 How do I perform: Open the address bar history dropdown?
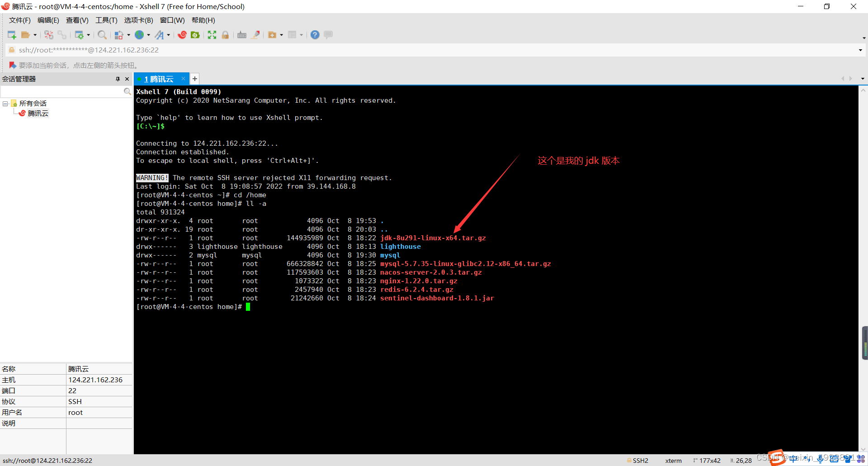860,50
